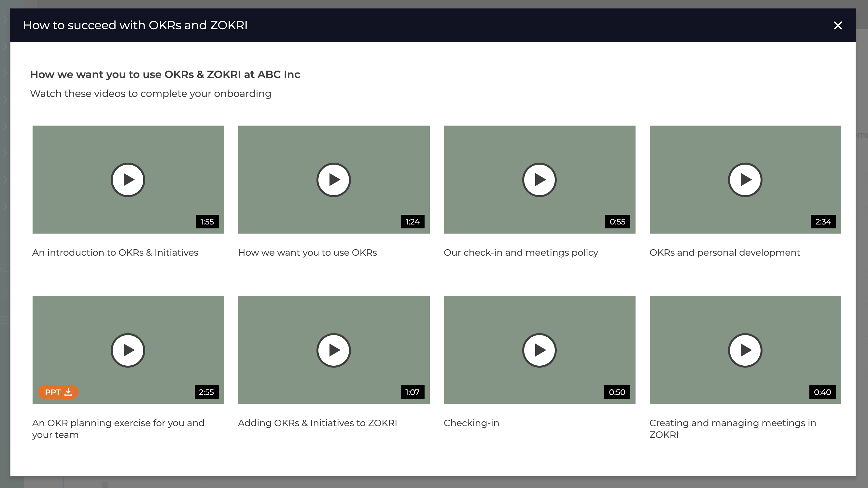Image resolution: width=868 pixels, height=488 pixels.
Task: Open 'An OKR planning exercise for you and your team' title
Action: tap(118, 429)
